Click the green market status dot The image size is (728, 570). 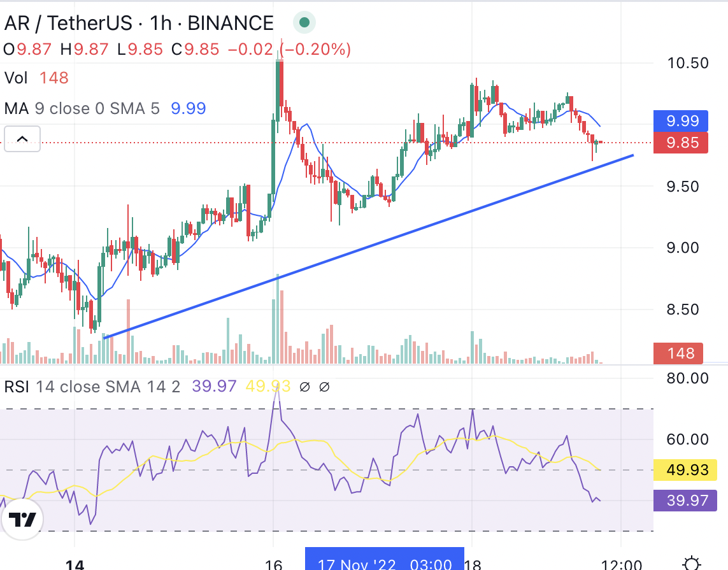tap(304, 22)
